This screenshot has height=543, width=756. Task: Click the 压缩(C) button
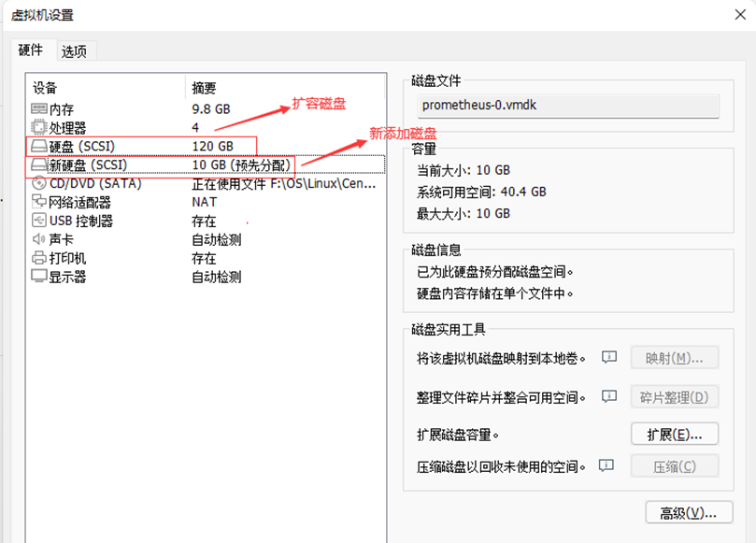(675, 466)
